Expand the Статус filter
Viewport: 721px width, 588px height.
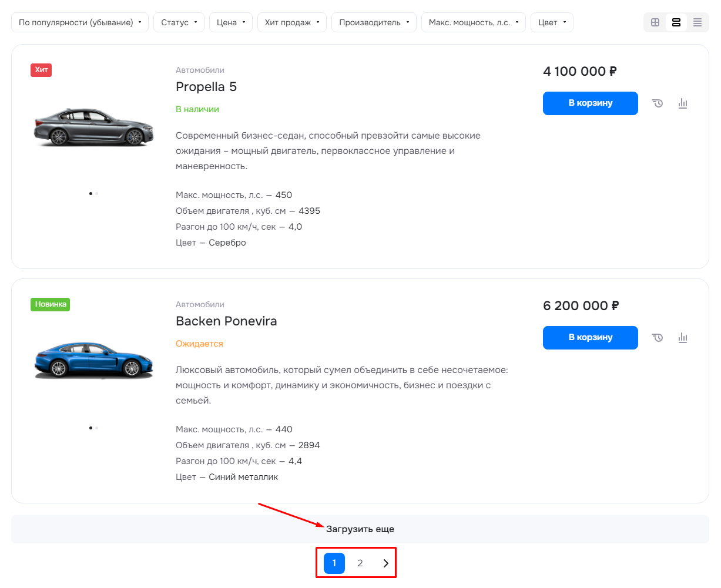tap(179, 22)
